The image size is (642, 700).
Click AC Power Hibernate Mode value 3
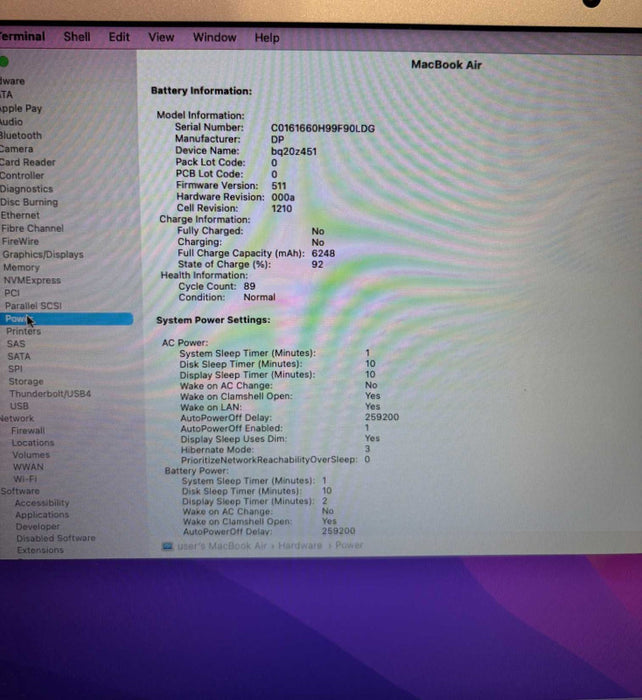pyautogui.click(x=367, y=449)
